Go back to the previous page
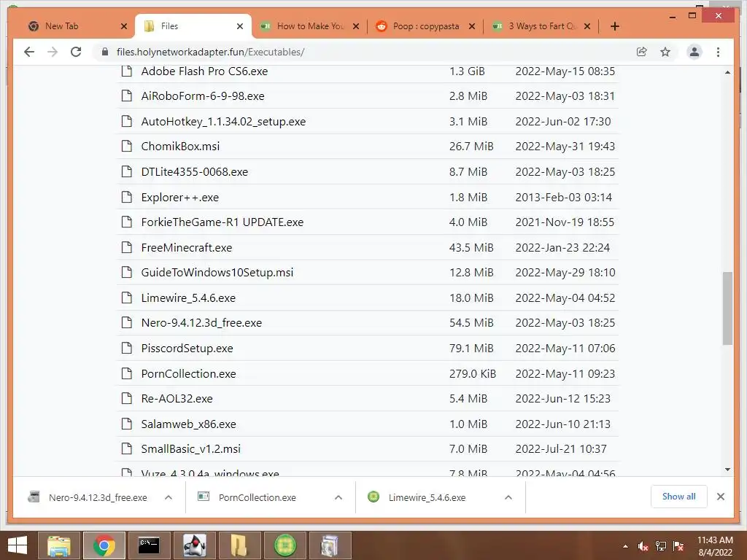This screenshot has height=560, width=747. [29, 52]
